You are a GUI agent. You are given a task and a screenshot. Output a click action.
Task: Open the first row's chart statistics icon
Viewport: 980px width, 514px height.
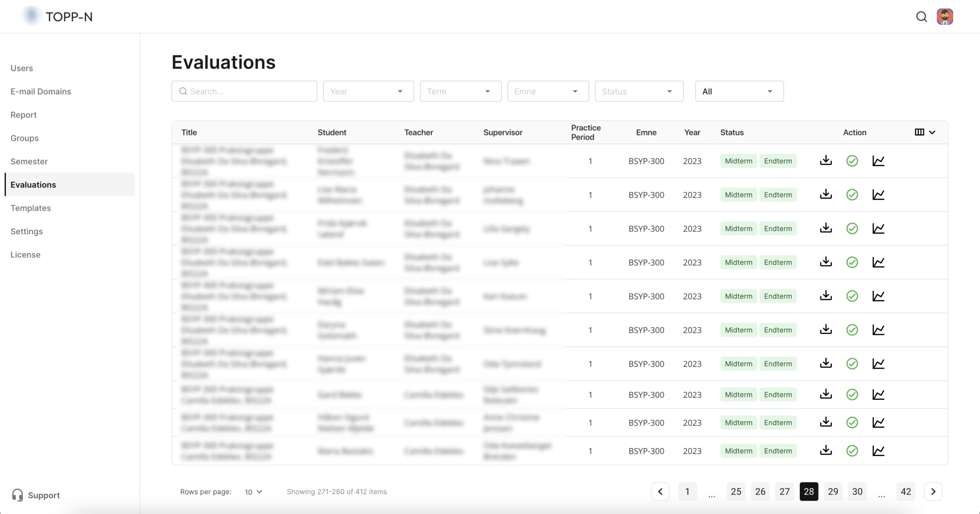pos(878,161)
